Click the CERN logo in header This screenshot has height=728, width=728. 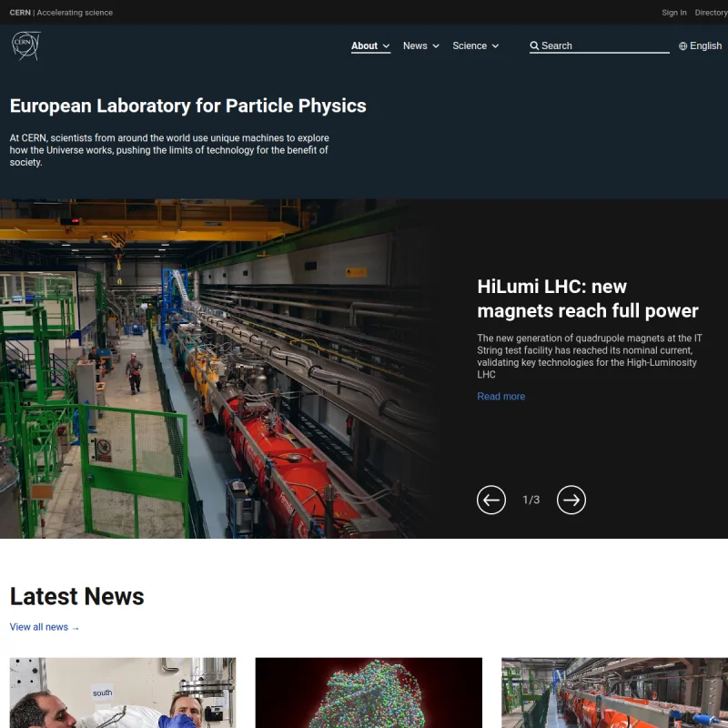click(x=26, y=45)
